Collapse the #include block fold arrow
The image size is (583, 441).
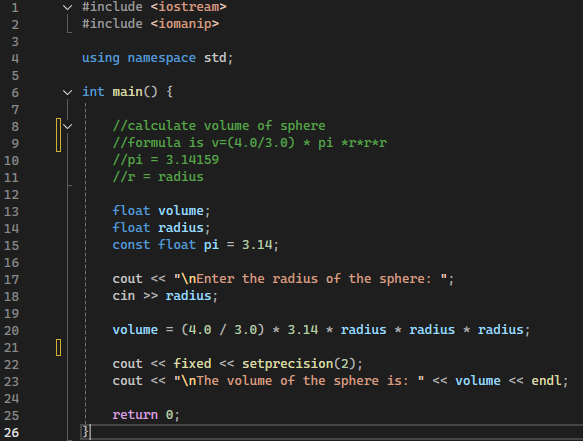tap(67, 7)
